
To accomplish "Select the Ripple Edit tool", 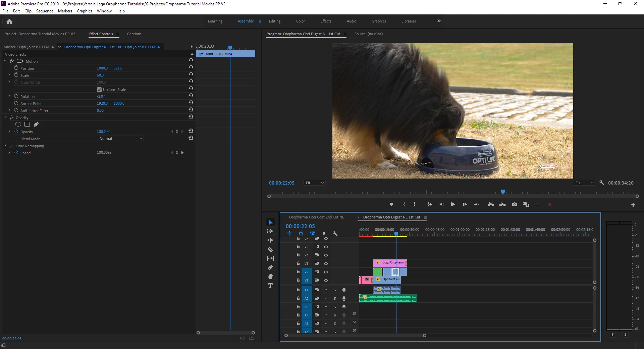I will (x=270, y=240).
